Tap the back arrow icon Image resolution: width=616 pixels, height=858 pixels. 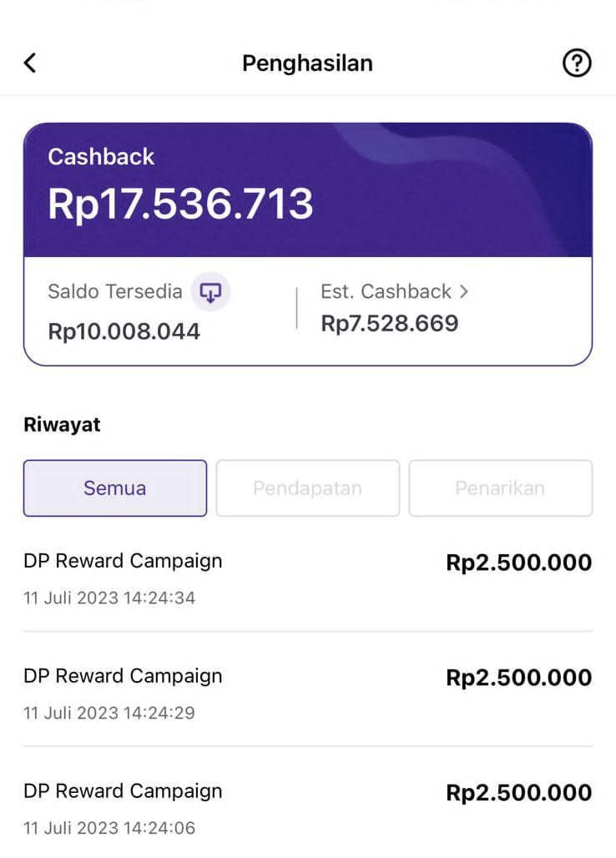point(30,63)
